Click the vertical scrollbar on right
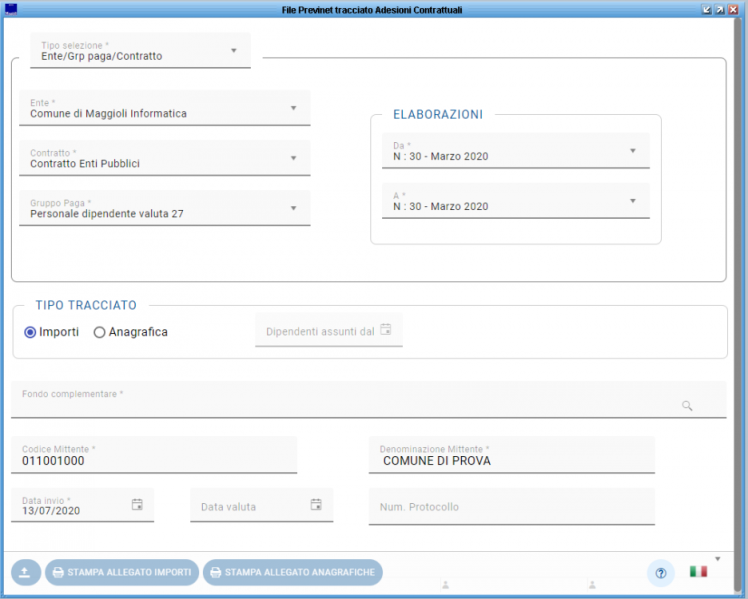Screen dimensions: 748x599 (x=739, y=305)
